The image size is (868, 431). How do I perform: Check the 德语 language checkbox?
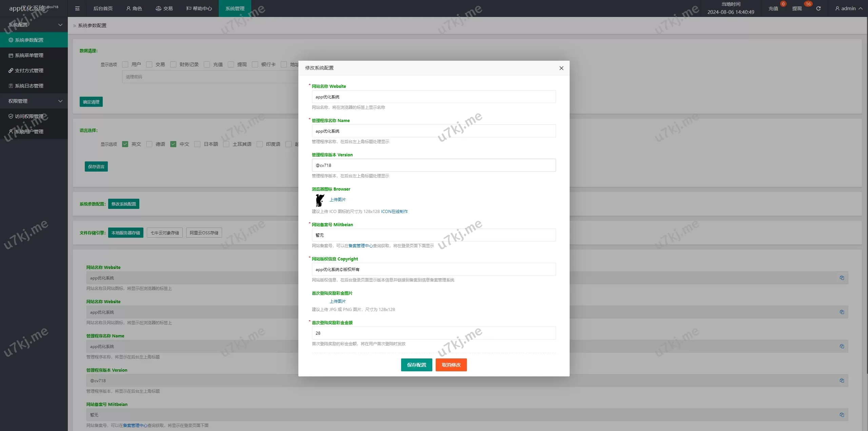149,144
